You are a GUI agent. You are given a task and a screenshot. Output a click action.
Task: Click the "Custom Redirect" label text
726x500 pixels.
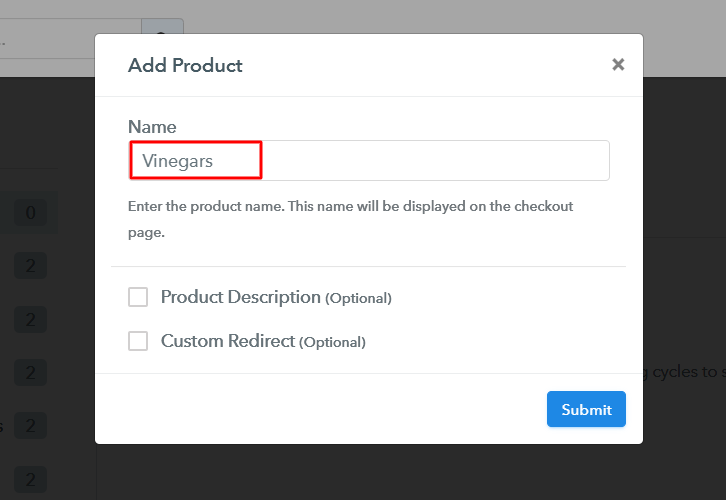pyautogui.click(x=228, y=341)
